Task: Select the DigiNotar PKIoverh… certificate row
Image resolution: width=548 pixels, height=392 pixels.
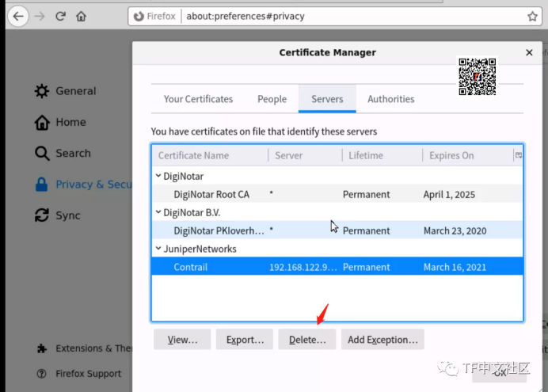Action: 337,230
